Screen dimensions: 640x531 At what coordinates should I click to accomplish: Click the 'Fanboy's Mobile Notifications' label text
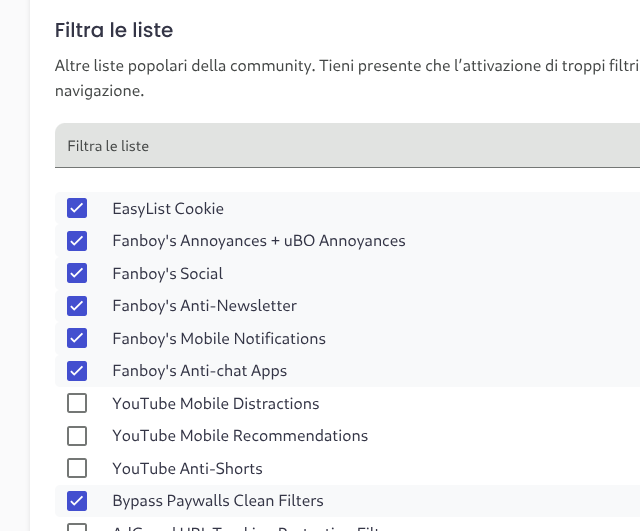(x=219, y=338)
